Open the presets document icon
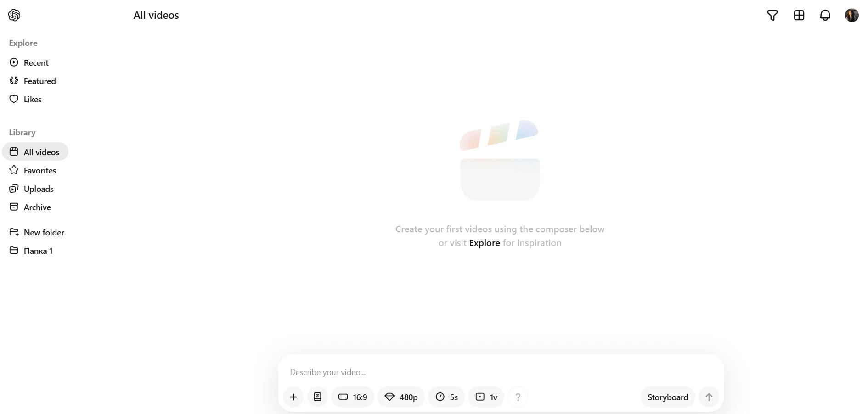 [317, 397]
